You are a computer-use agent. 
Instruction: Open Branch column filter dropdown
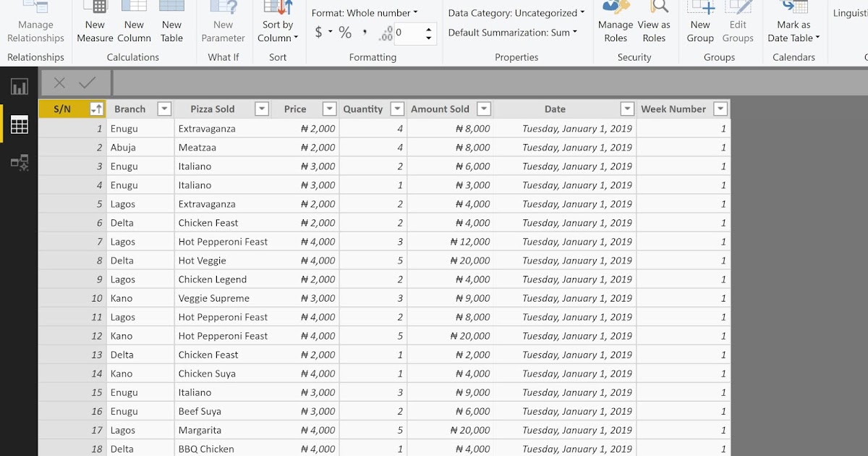pos(164,109)
